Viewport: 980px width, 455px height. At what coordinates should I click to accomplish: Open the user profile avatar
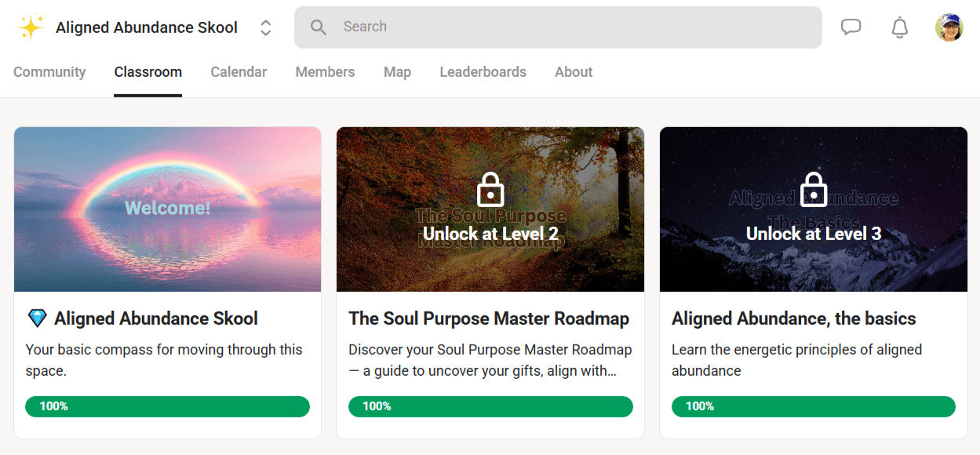pyautogui.click(x=949, y=27)
